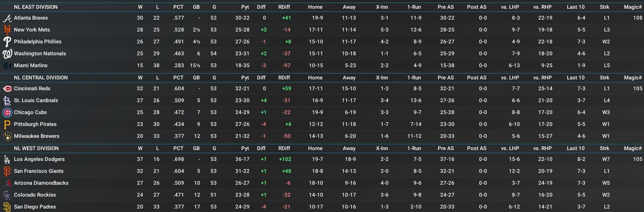Image resolution: width=644 pixels, height=212 pixels.
Task: Click the Marlins 1-9 last ten record
Action: pos(581,65)
